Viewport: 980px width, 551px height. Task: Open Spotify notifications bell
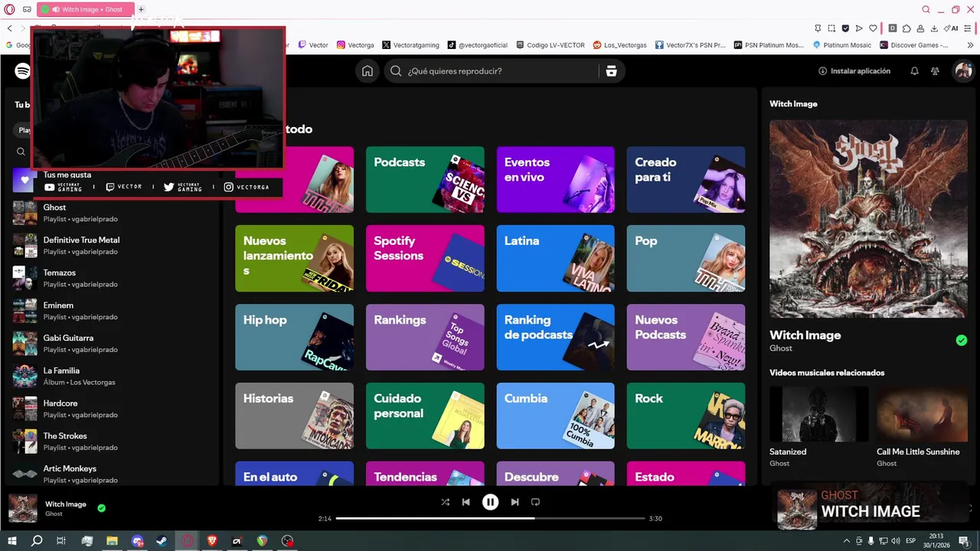point(914,71)
